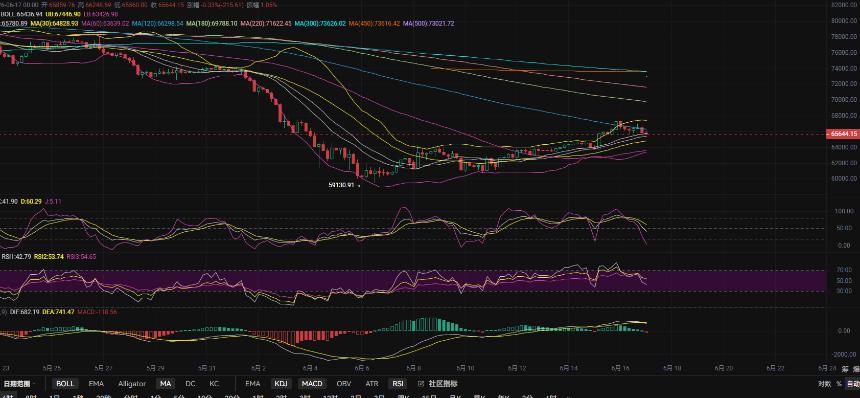Screen dimensions: 860x398
Task: Enable the KC channel indicator
Action: (214, 384)
